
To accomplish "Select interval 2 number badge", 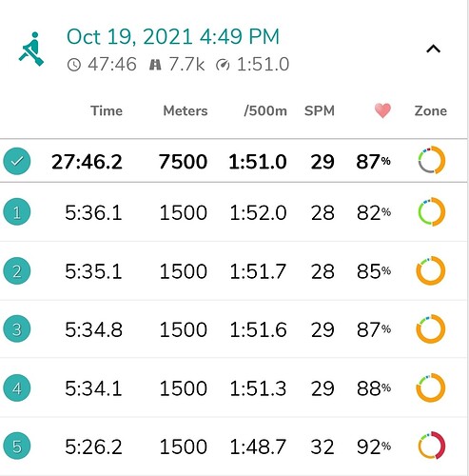I will (x=17, y=270).
